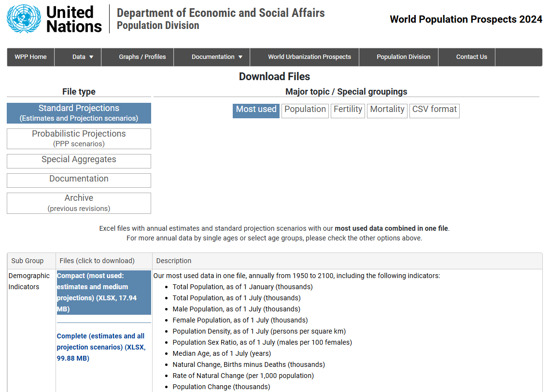The height and width of the screenshot is (392, 549).
Task: Select Special Aggregates file type
Action: click(x=79, y=160)
